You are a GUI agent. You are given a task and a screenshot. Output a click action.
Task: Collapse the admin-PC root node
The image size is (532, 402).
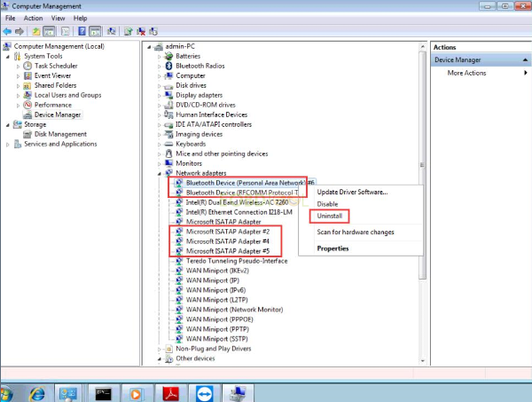click(149, 47)
